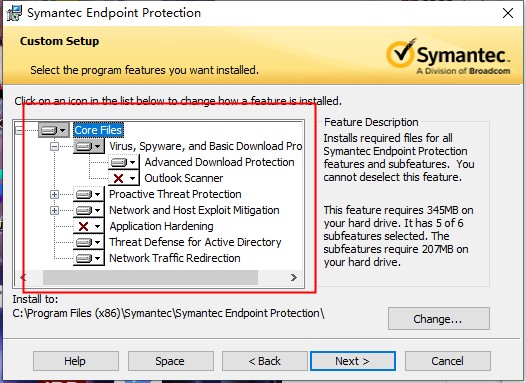This screenshot has width=526, height=383.
Task: Go back using the Back button
Action: pyautogui.click(x=265, y=361)
